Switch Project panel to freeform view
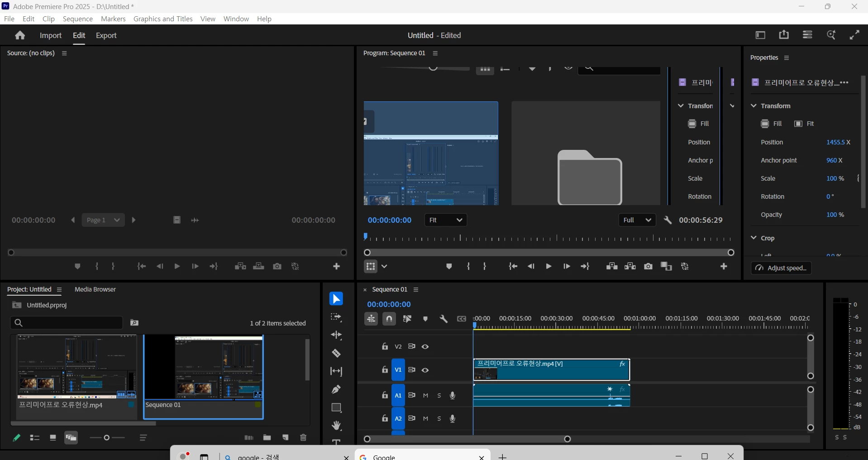 pos(71,438)
